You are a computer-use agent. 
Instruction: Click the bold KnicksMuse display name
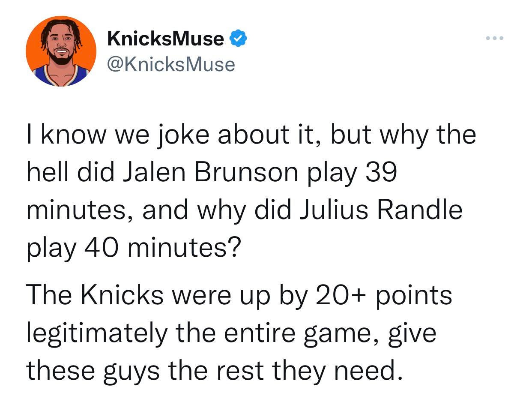pos(165,39)
